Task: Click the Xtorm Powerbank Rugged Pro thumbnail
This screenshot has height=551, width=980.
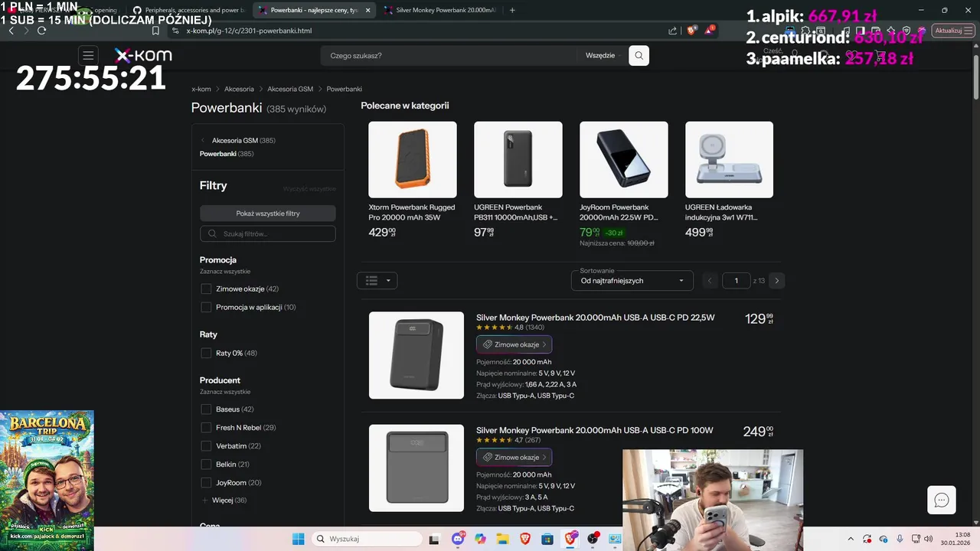Action: (x=413, y=160)
